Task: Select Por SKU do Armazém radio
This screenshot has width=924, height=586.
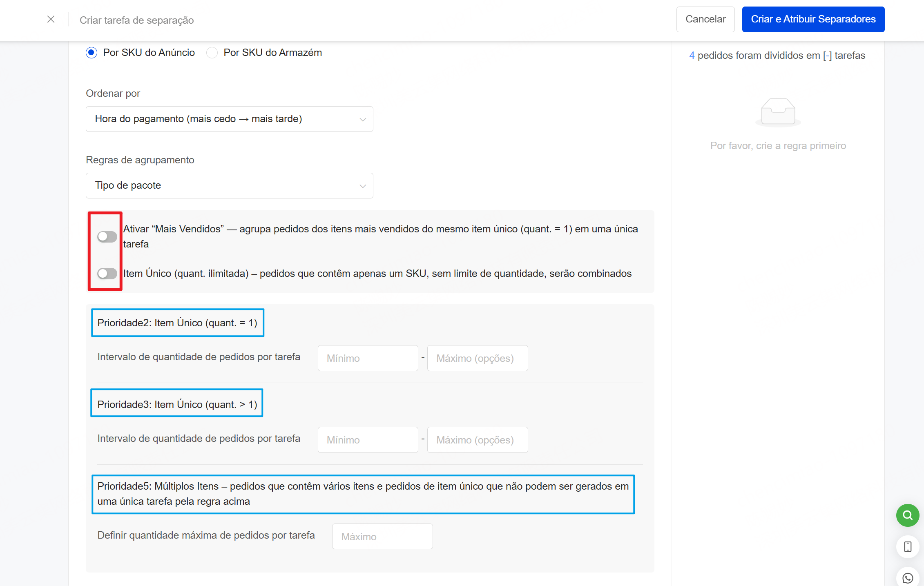Action: 212,53
